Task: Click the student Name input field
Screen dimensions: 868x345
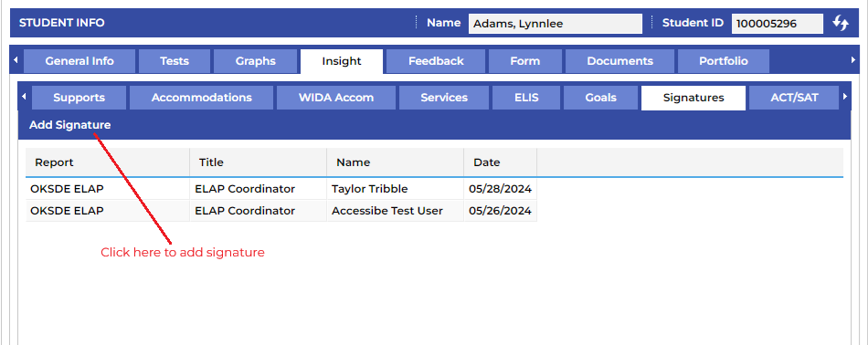Action: [x=556, y=24]
